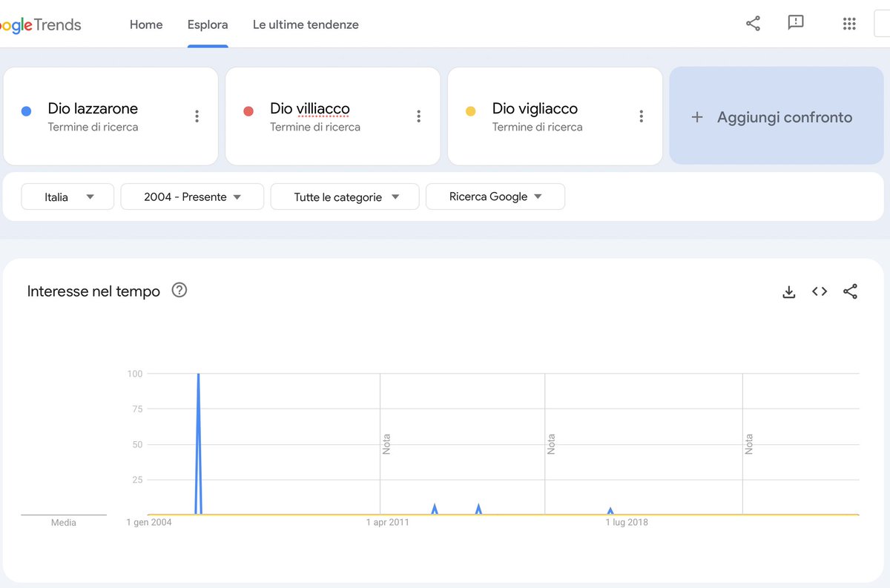Click the Media label under the average bar
The width and height of the screenshot is (890, 588).
tap(64, 523)
